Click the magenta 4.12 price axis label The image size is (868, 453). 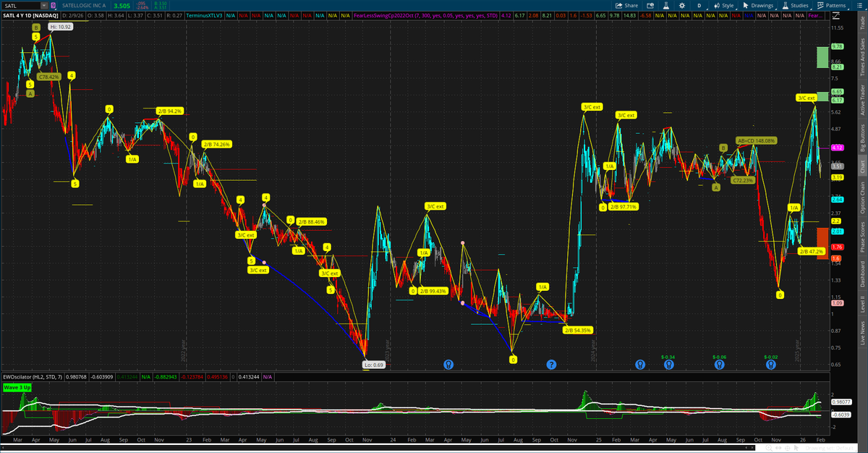(x=838, y=147)
